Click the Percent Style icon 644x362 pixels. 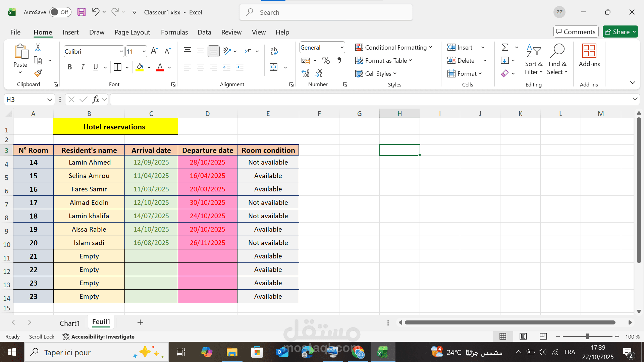click(x=326, y=60)
